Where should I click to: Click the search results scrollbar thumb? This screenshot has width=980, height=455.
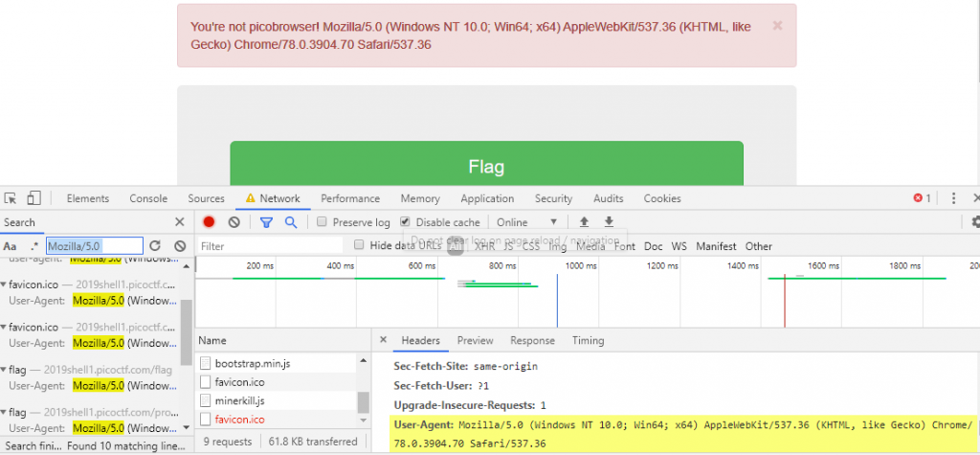click(186, 331)
